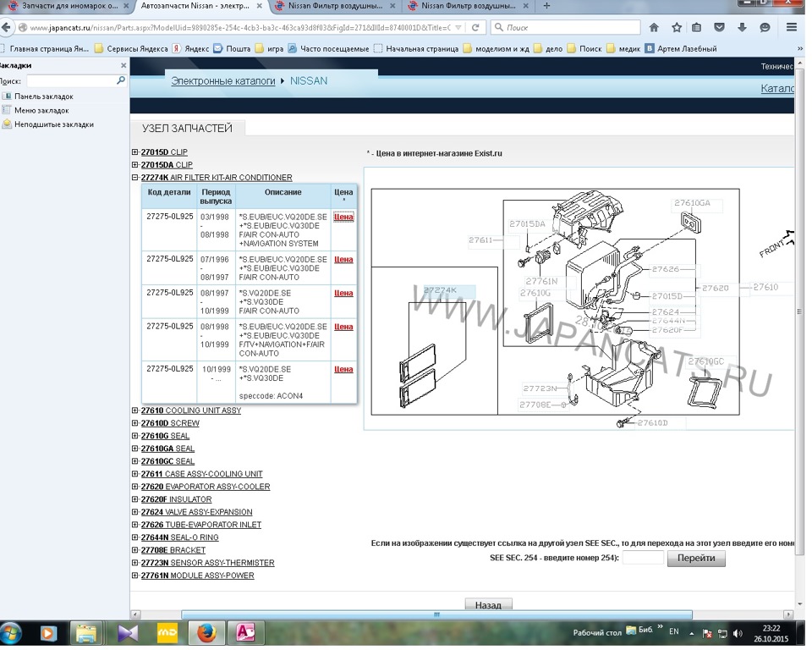Click horizontal page scrollbar thumb
The image size is (812, 650).
pyautogui.click(x=436, y=614)
